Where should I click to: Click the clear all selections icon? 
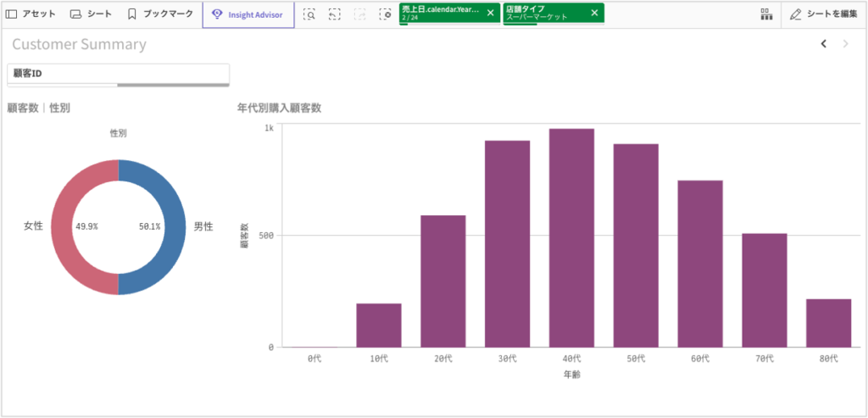tap(385, 14)
